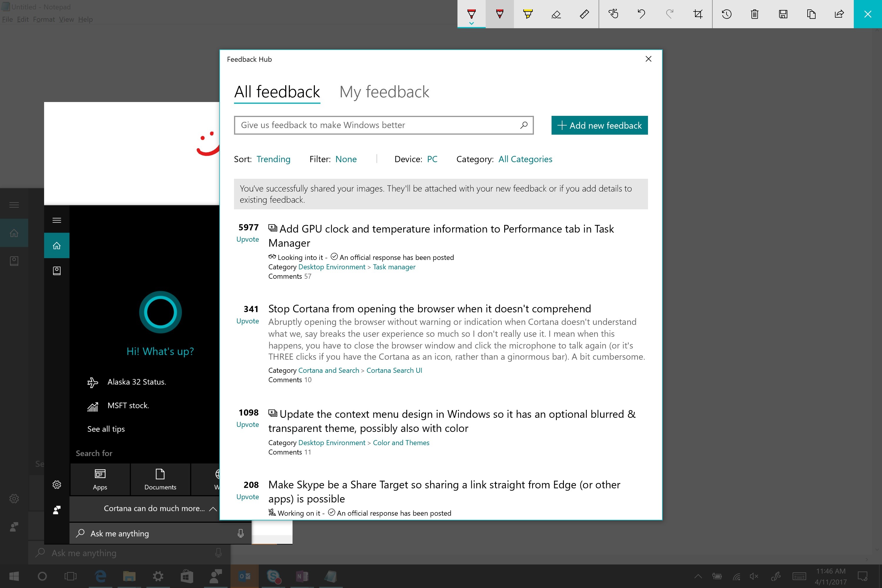Change the Category from All Categories
Viewport: 882px width, 588px height.
(525, 159)
